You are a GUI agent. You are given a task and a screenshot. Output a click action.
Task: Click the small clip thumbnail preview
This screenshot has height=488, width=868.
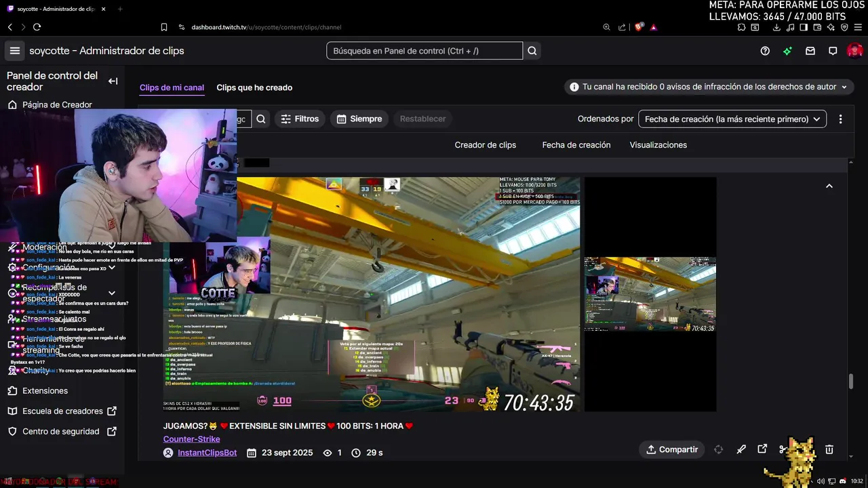(650, 294)
